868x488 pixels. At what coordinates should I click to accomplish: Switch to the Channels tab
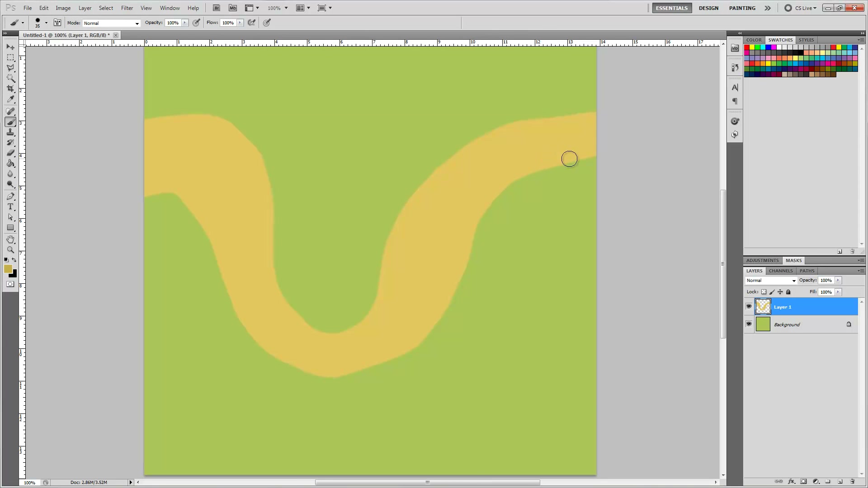(x=781, y=271)
